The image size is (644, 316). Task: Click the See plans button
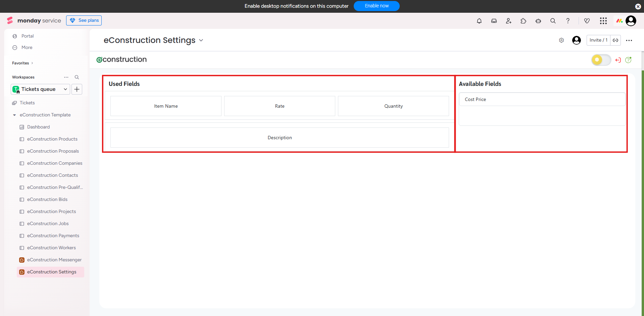pyautogui.click(x=84, y=20)
